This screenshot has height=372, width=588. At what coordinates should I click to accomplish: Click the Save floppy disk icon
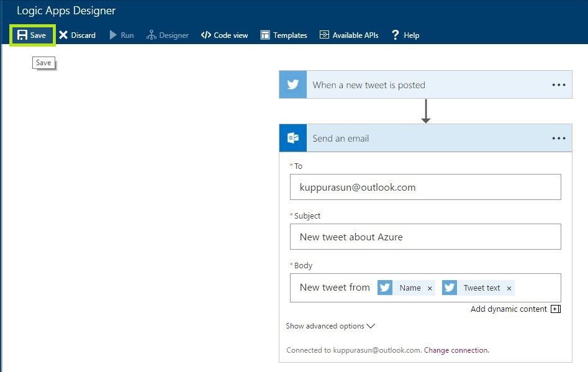click(x=22, y=35)
